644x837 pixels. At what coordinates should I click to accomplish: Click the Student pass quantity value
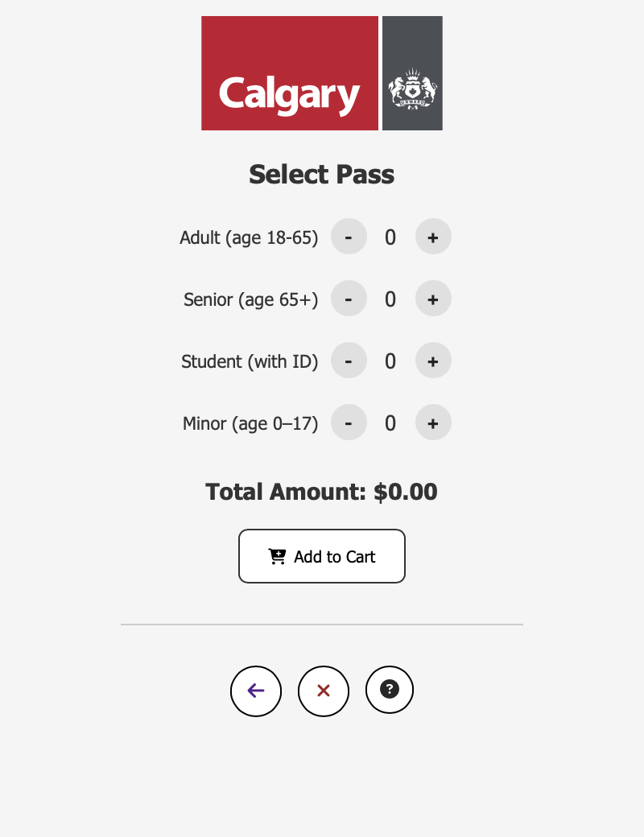pos(390,361)
